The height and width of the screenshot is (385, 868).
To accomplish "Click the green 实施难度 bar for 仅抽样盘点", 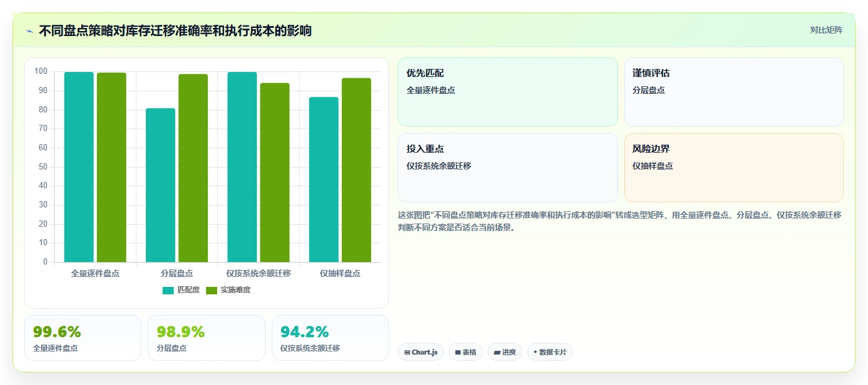I will click(x=356, y=170).
